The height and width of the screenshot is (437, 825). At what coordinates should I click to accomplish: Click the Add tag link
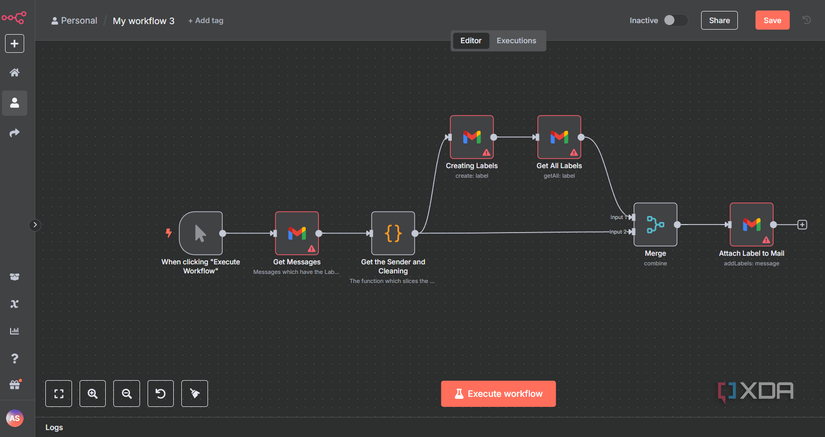(206, 21)
